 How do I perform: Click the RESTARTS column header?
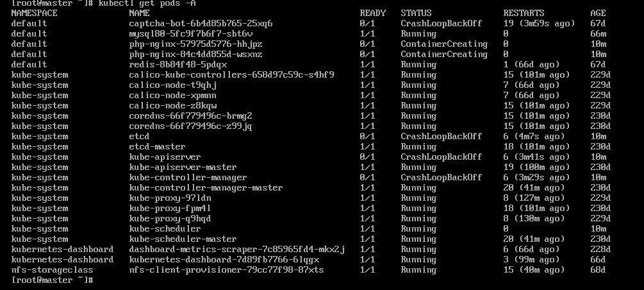point(524,13)
